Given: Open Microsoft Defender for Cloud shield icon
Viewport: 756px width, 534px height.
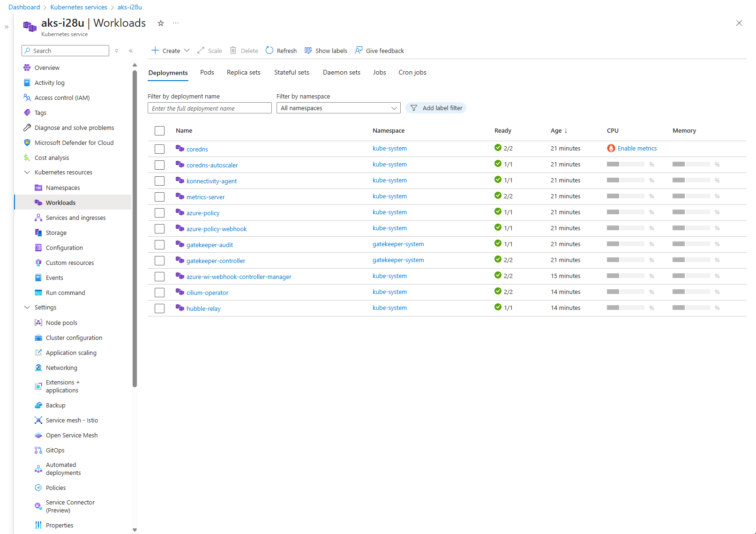Looking at the screenshot, I should coord(27,143).
